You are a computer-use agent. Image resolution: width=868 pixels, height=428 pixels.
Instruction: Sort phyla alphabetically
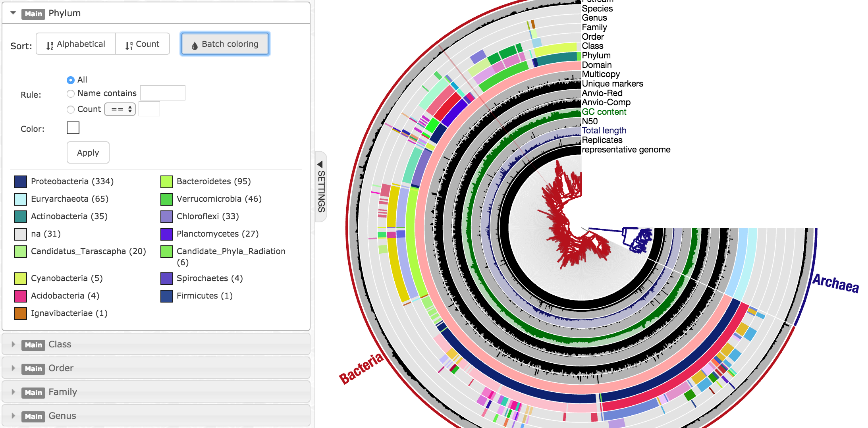coord(76,44)
